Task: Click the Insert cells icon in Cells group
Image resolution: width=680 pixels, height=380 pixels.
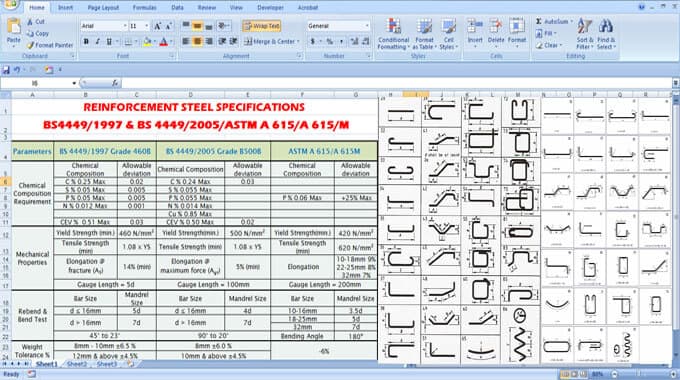Action: coord(475,26)
